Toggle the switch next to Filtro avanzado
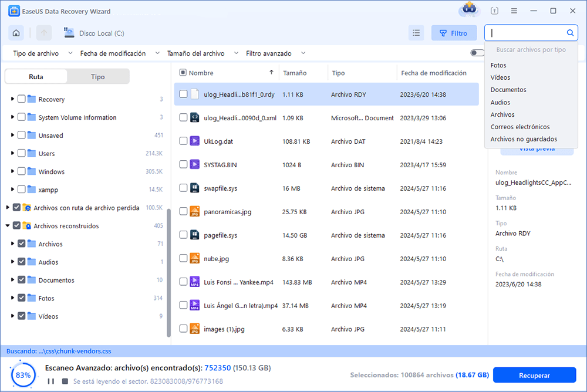 coord(477,53)
